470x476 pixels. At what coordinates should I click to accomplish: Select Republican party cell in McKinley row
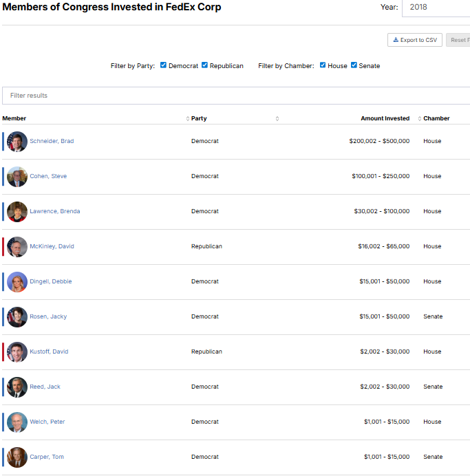coord(206,246)
